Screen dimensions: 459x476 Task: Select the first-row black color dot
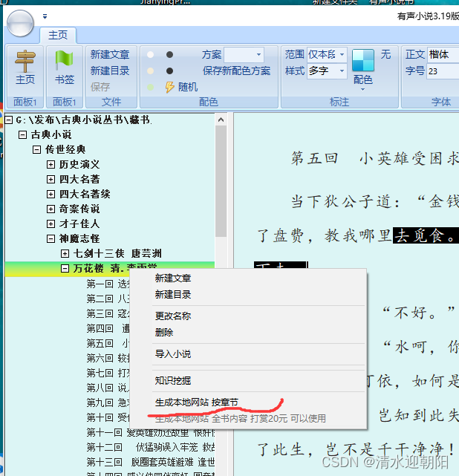(169, 55)
